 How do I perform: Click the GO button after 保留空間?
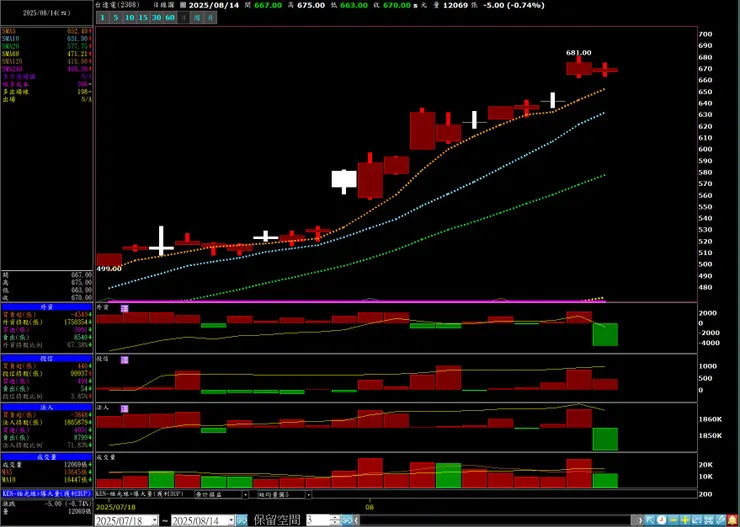point(347,520)
